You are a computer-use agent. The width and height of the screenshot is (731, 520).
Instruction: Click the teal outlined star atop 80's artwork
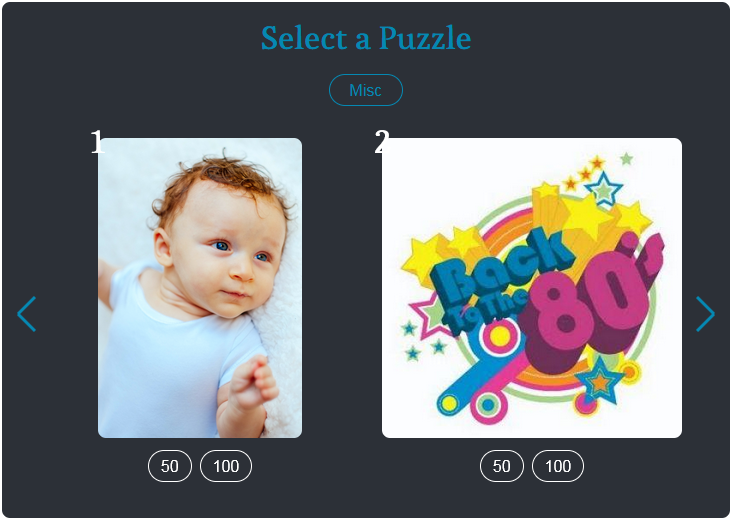click(x=604, y=188)
